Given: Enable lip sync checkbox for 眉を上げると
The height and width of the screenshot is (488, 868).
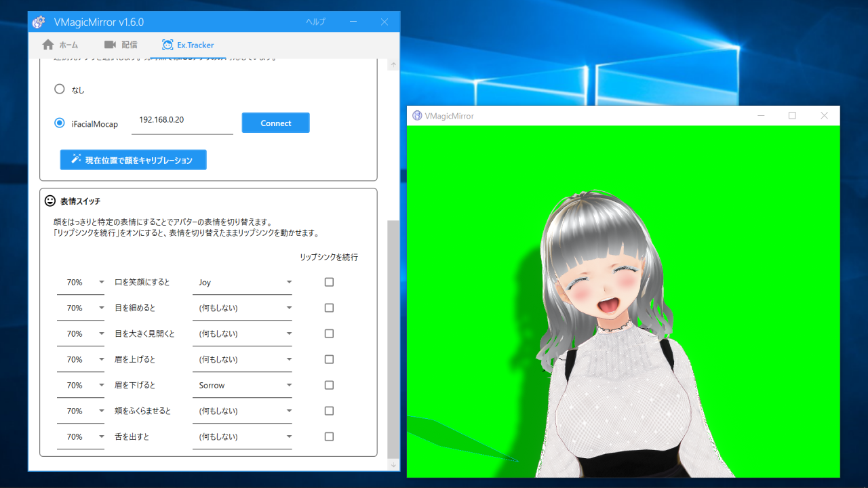Looking at the screenshot, I should pyautogui.click(x=329, y=359).
